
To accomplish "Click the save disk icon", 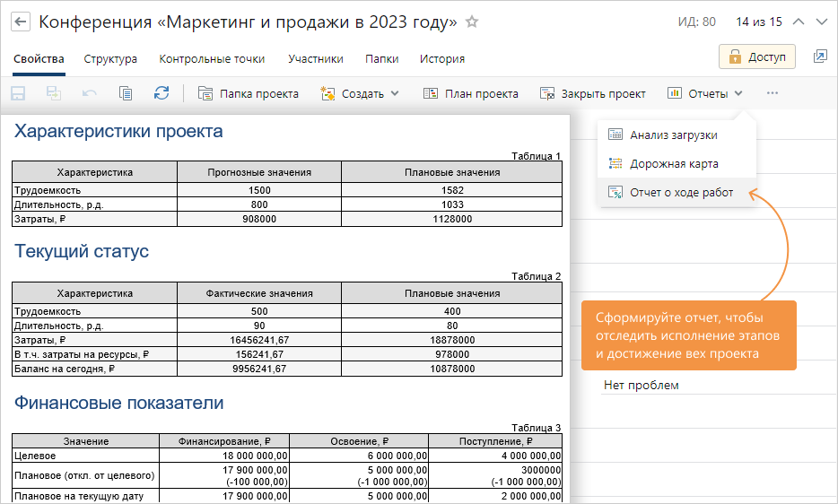I will coord(18,93).
